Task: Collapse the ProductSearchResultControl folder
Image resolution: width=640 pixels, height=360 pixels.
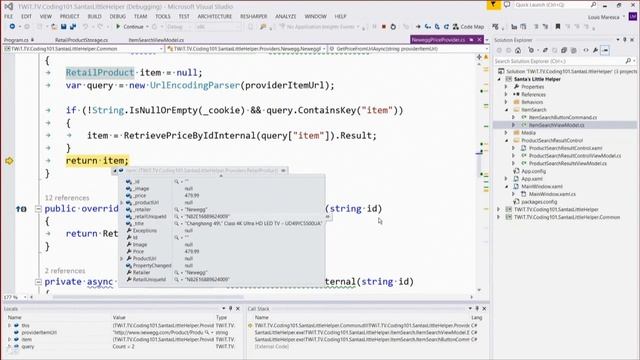Action: [507, 140]
